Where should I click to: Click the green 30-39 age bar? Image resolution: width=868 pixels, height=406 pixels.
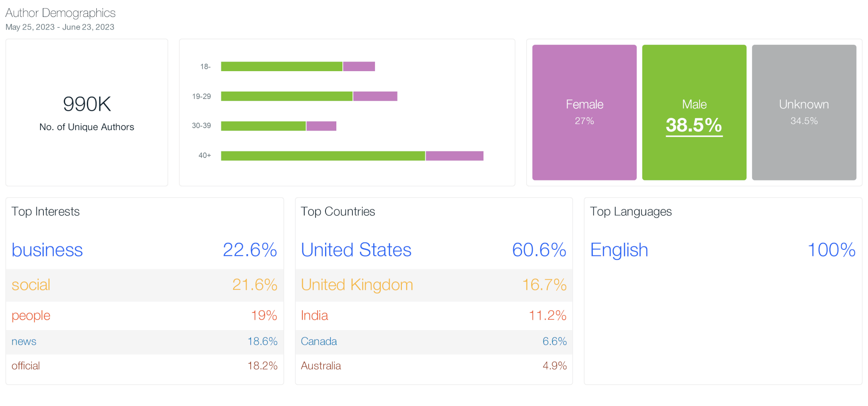[x=263, y=126]
